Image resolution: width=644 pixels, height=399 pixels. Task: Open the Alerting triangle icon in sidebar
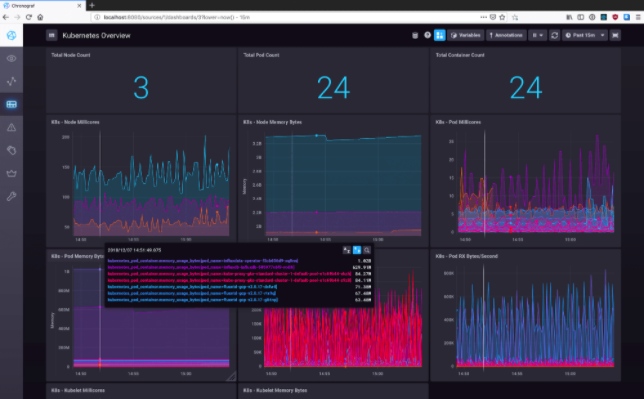pos(12,127)
